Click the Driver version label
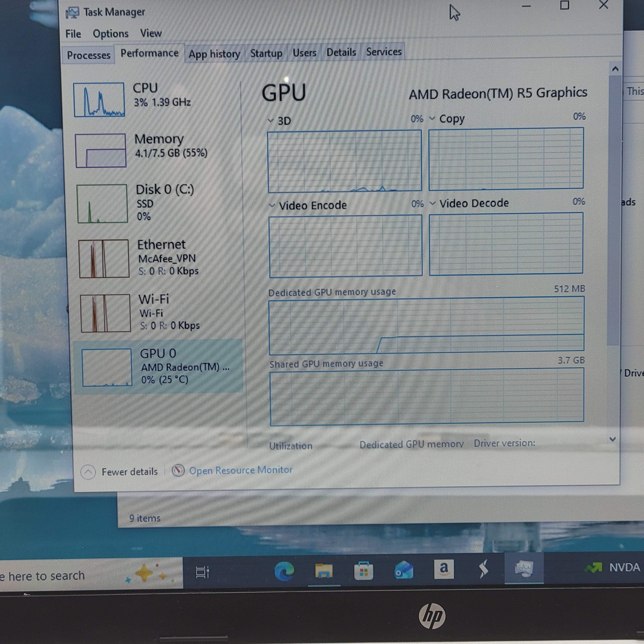 (x=504, y=443)
